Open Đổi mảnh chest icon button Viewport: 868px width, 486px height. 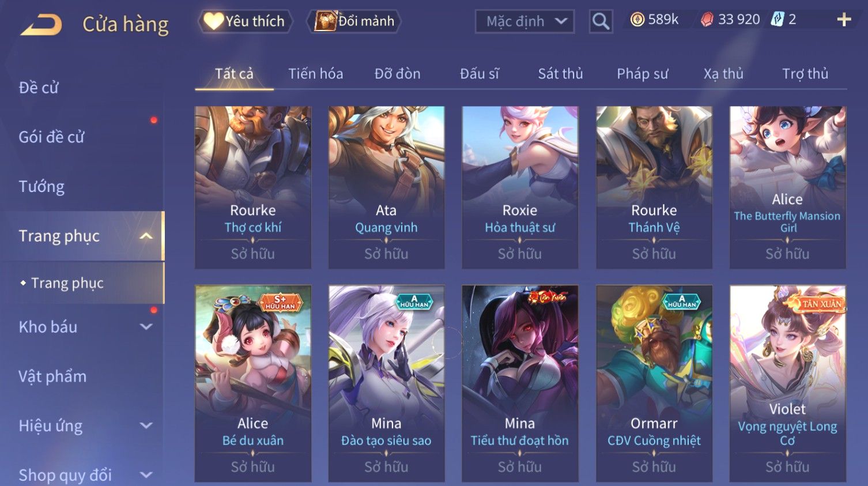point(355,21)
